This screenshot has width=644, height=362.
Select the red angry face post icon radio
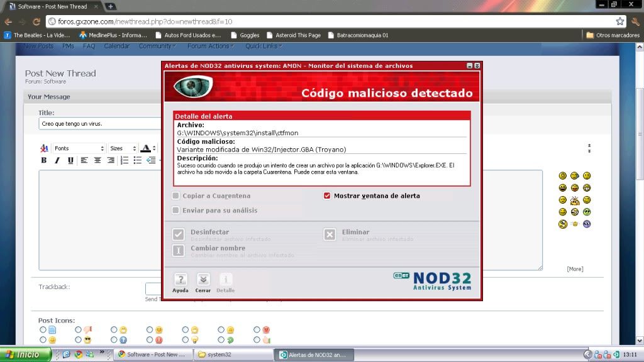(257, 329)
